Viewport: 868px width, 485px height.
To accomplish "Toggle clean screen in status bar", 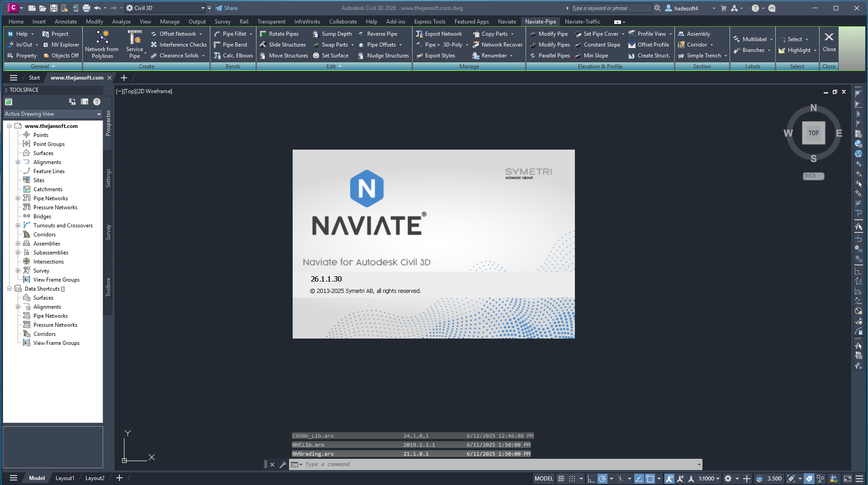I will coord(848,478).
